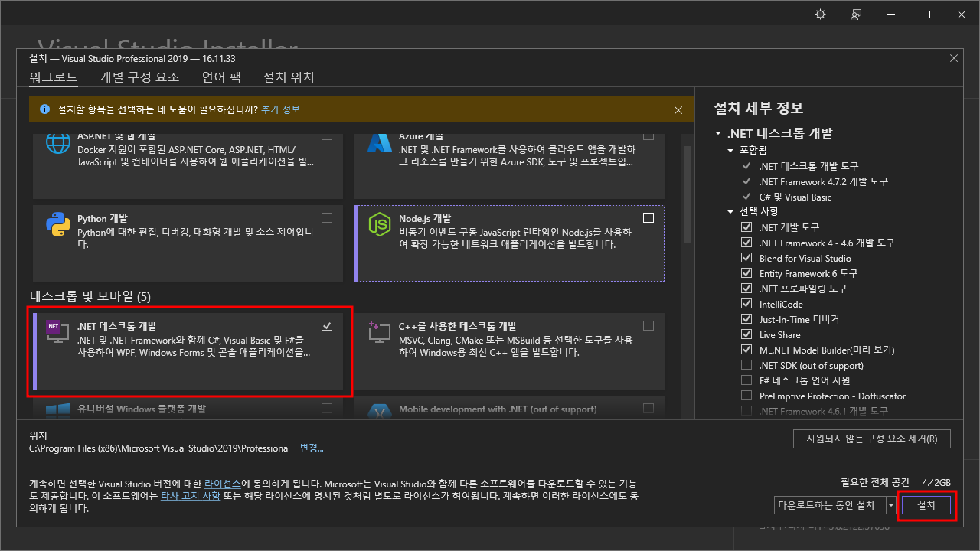Click 지원되지 않는 구성 요소 제거(R) button
This screenshot has height=551, width=980.
click(872, 439)
